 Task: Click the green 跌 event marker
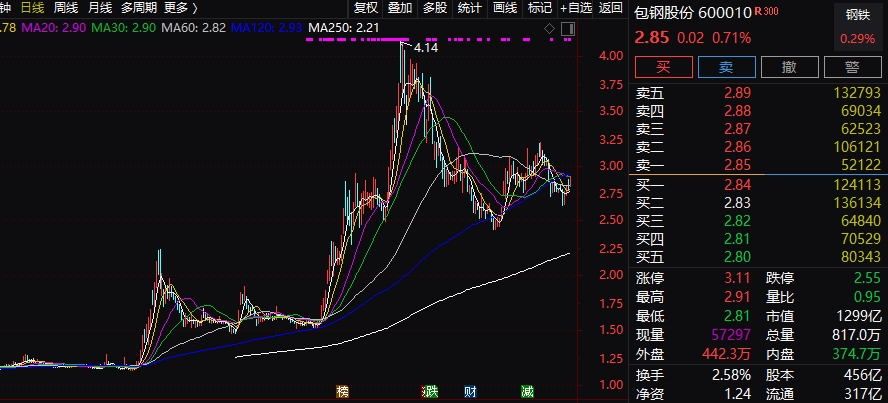[x=431, y=391]
